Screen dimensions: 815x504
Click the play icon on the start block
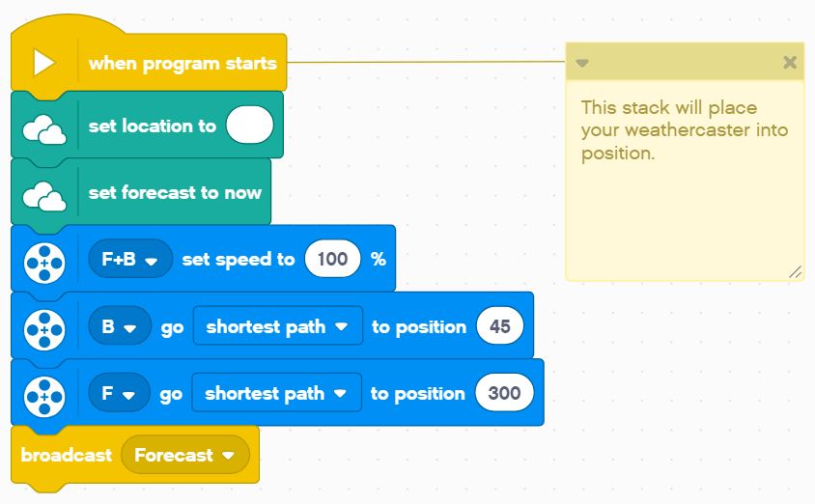click(x=43, y=64)
